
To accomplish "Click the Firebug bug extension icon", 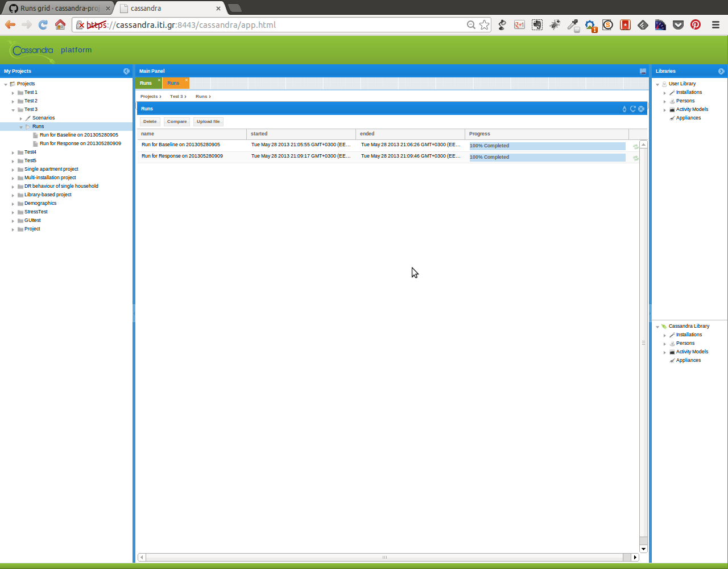I will pyautogui.click(x=555, y=24).
